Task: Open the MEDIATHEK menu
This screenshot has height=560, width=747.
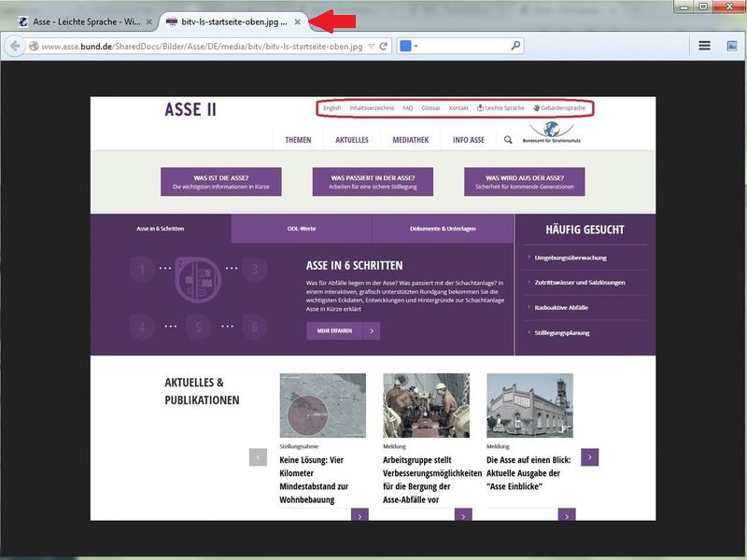Action: click(410, 140)
